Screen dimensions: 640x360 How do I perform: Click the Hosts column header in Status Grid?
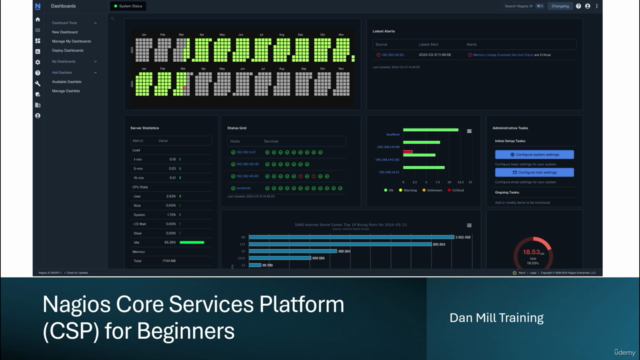[x=235, y=141]
